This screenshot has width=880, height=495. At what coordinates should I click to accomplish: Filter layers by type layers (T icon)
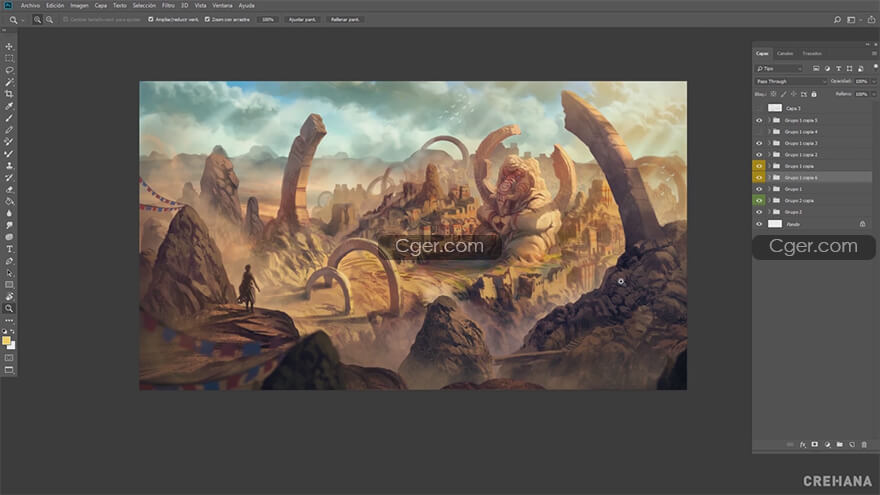coord(838,68)
